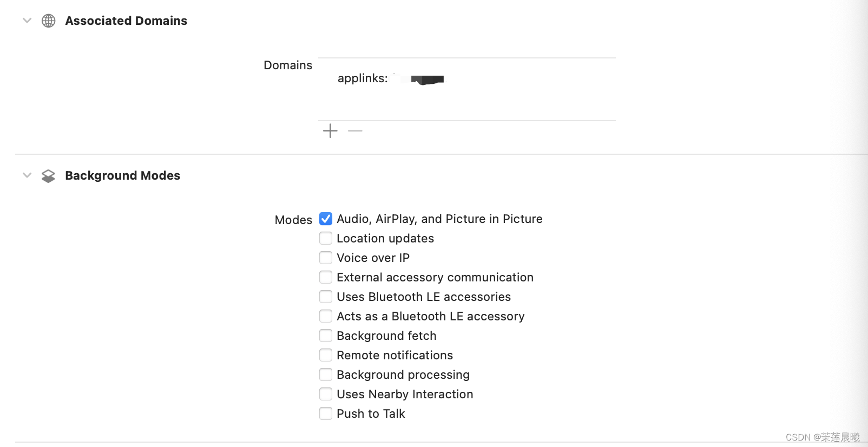
Task: Disable Audio, AirPlay, and Picture in Picture
Action: point(325,219)
